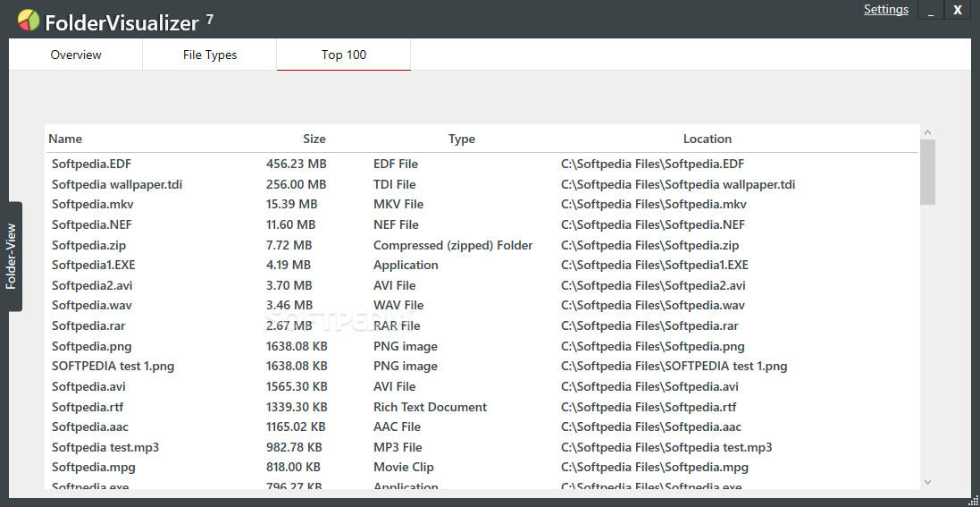Select the Softpedia.mkv file name
980x507 pixels.
pos(93,204)
